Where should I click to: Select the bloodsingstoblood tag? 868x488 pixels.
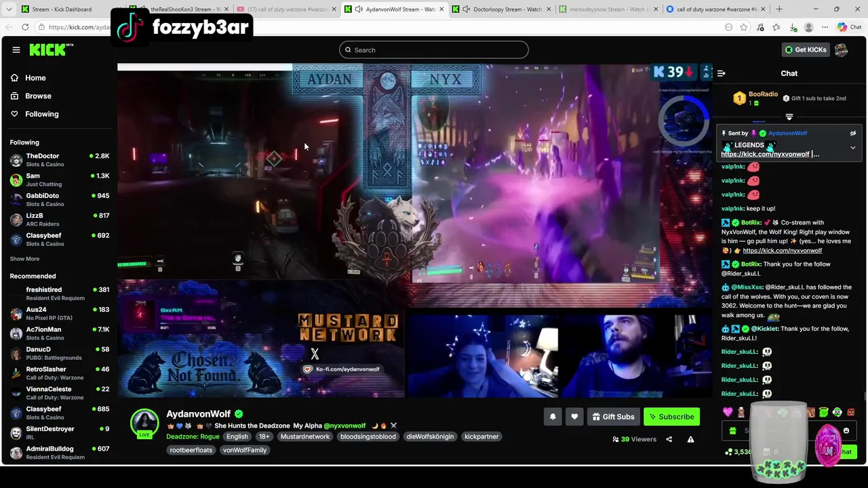(x=368, y=436)
